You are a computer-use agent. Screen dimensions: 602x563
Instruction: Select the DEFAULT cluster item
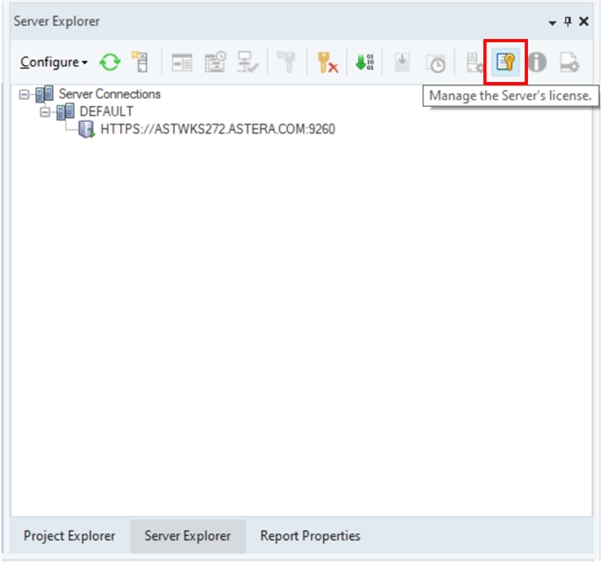coord(106,111)
